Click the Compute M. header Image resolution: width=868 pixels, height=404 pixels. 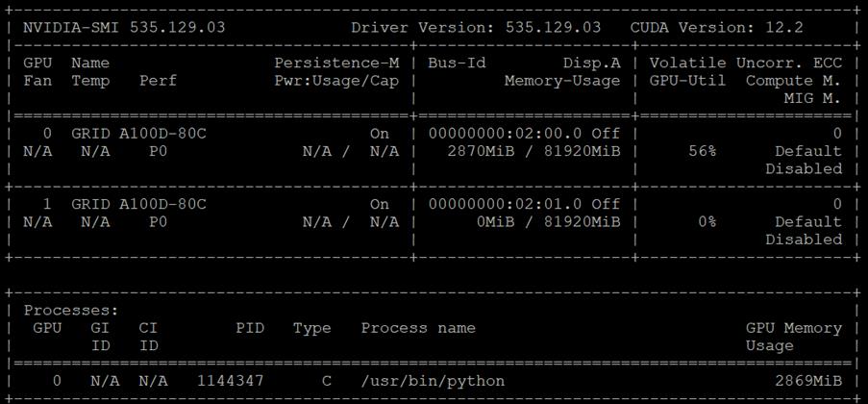click(x=794, y=81)
